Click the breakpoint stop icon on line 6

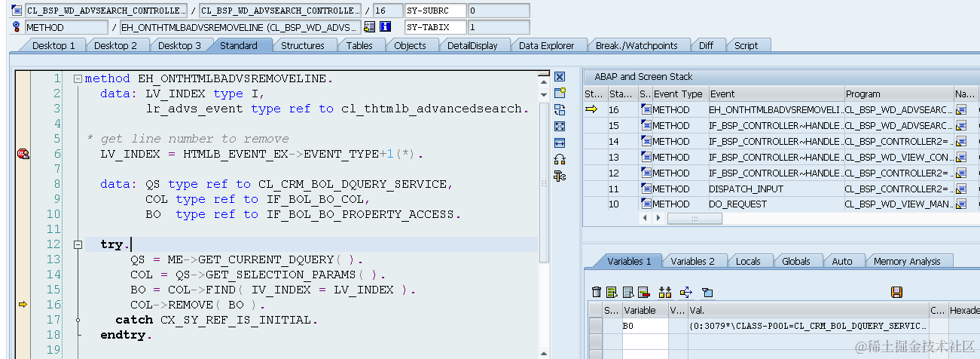pyautogui.click(x=23, y=154)
